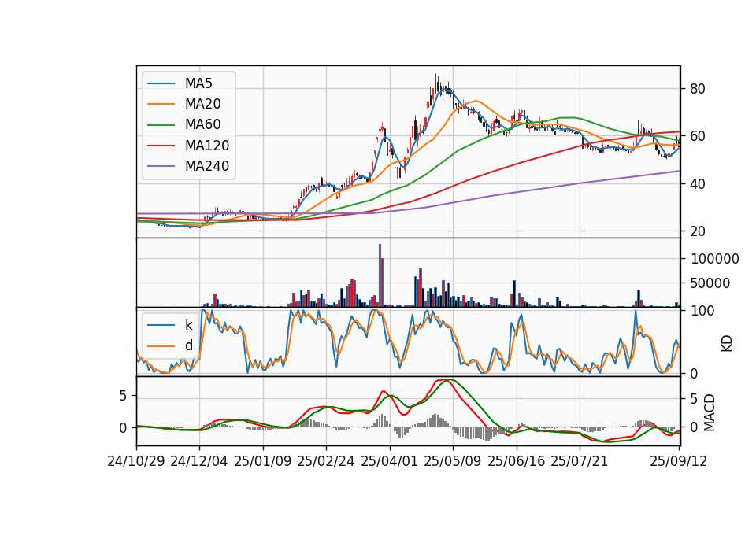Click the MA240 legend label
Screen dimensions: 756x543
[207, 166]
